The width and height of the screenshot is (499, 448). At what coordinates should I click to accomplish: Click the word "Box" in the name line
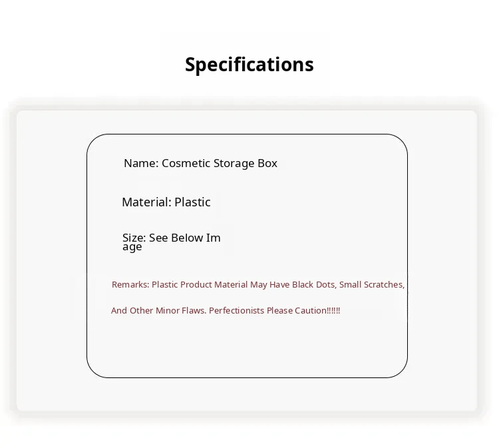pos(267,163)
